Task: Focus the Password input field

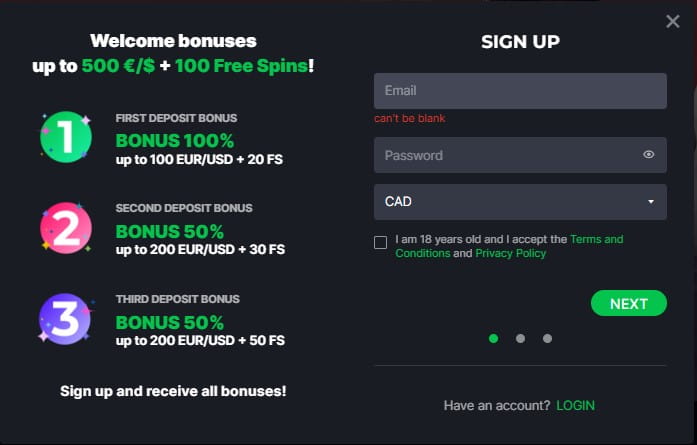Action: [505, 155]
